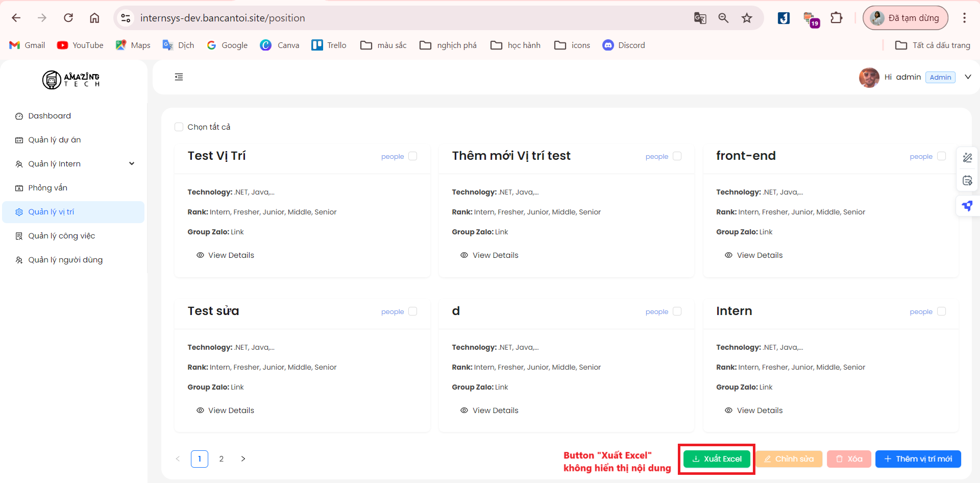The width and height of the screenshot is (980, 483).
Task: Tick the "Chọn tất cả" checkbox
Action: pos(179,127)
